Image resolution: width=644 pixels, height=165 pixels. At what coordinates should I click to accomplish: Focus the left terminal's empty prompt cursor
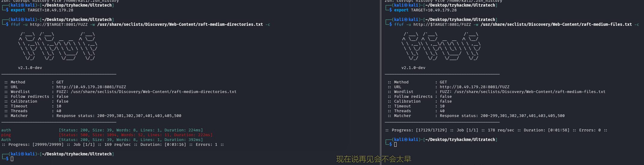12,159
